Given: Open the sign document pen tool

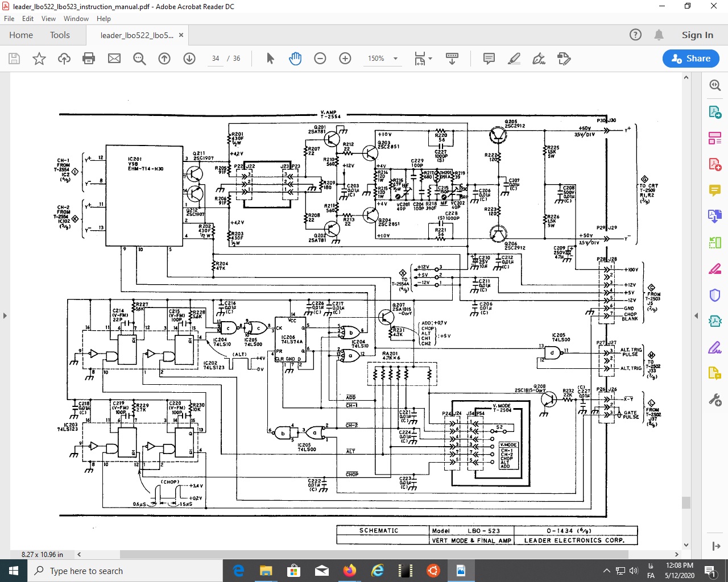Looking at the screenshot, I should click(x=539, y=59).
